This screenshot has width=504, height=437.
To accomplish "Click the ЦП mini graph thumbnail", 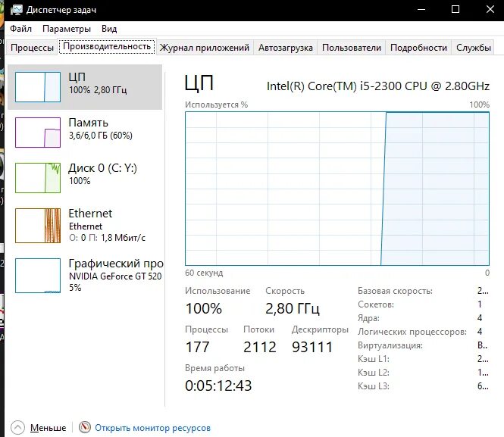I will (x=38, y=87).
